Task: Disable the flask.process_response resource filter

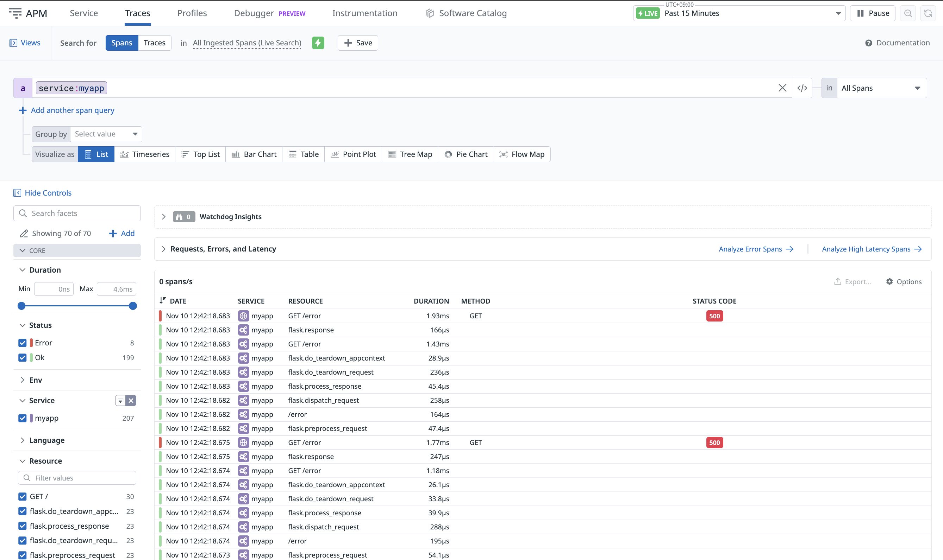Action: click(22, 526)
